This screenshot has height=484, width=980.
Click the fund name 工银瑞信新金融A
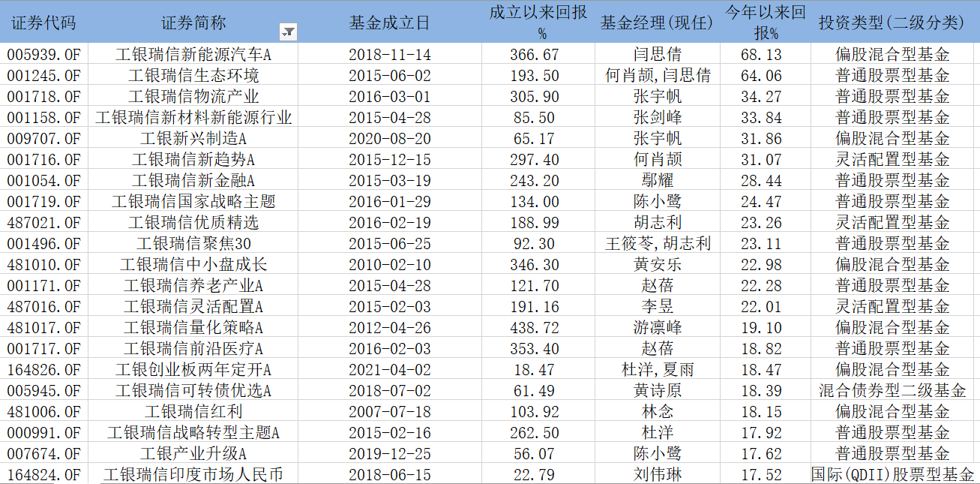click(x=193, y=181)
